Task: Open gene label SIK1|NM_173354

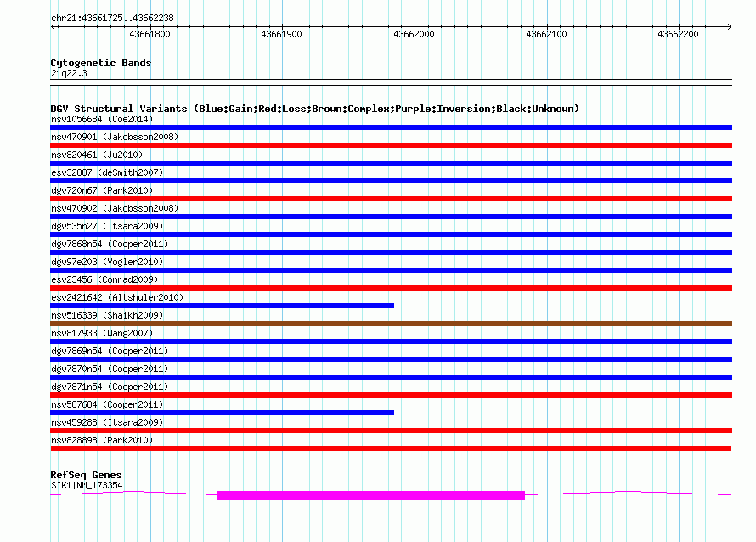Action: pos(87,486)
